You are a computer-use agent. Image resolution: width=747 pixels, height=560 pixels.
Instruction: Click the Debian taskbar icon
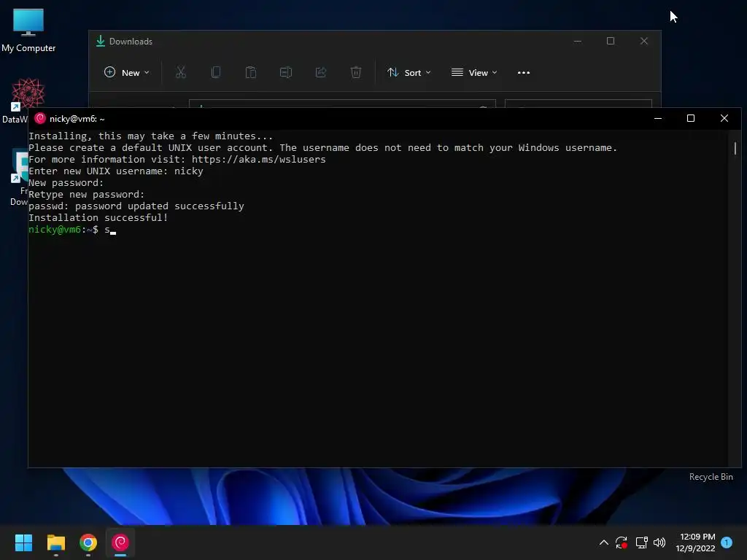[x=120, y=542]
